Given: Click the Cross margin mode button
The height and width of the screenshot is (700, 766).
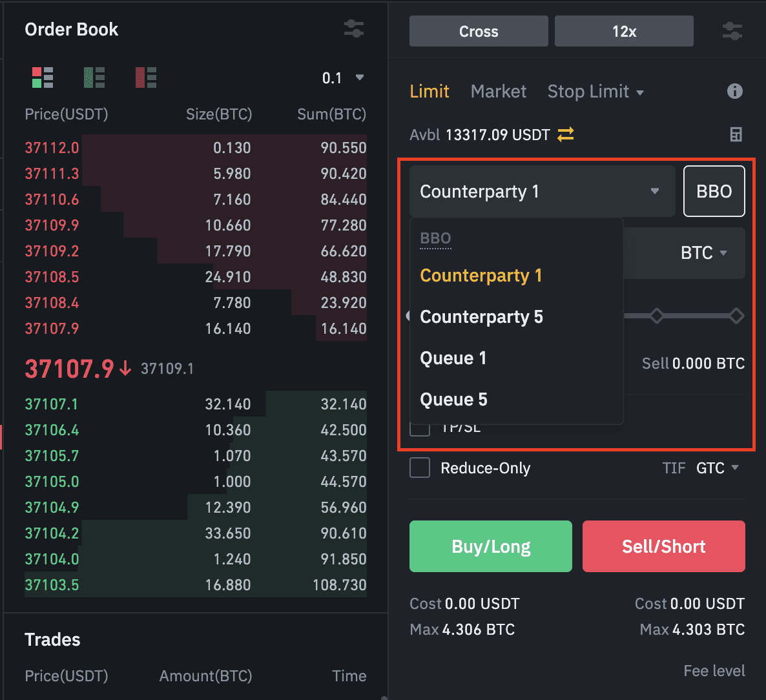Looking at the screenshot, I should click(479, 31).
